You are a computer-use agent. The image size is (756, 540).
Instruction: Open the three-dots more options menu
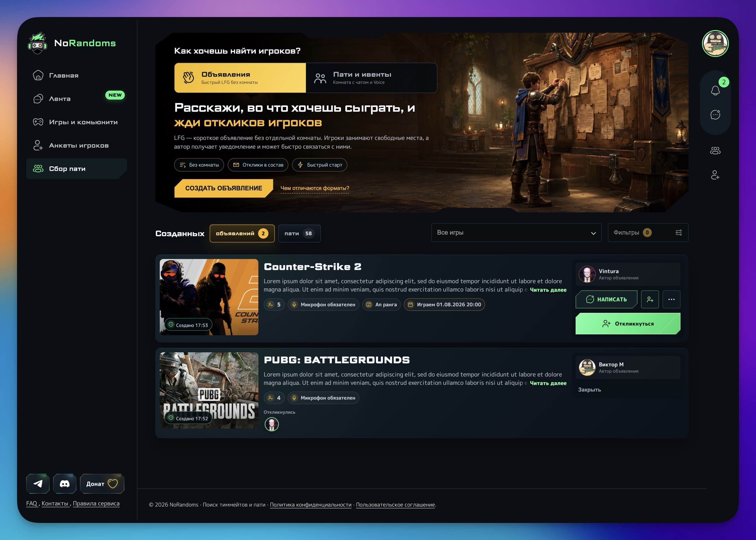pyautogui.click(x=671, y=299)
